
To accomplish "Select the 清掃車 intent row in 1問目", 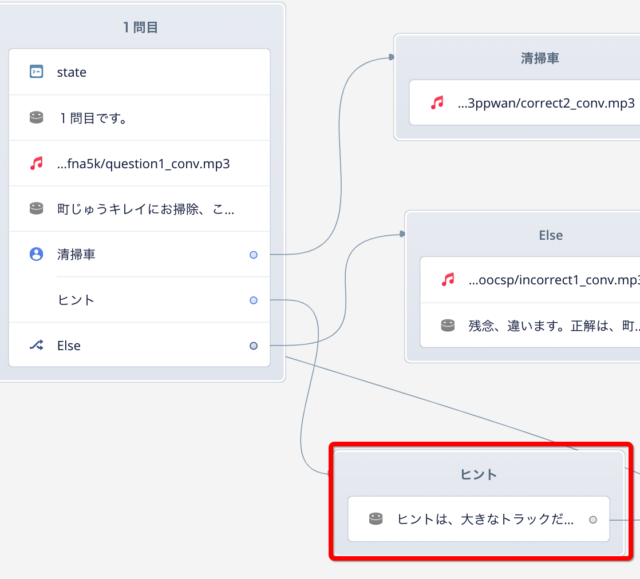I will coord(139,254).
